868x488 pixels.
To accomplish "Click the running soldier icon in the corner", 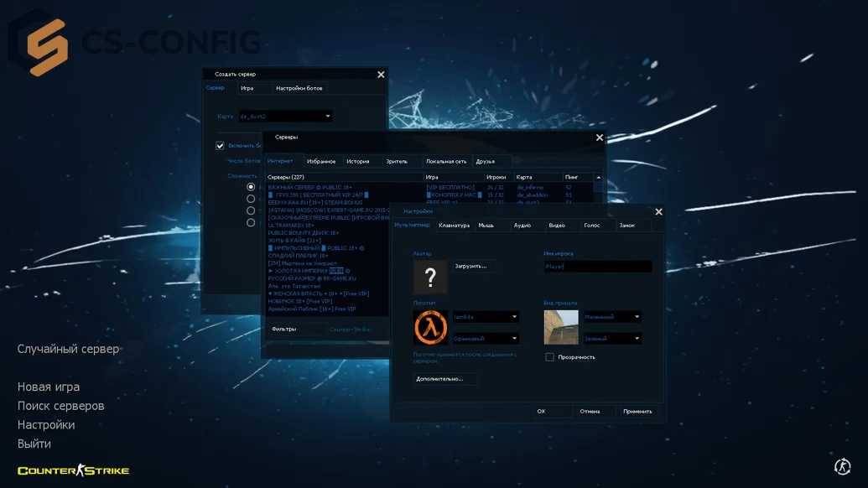I will click(843, 466).
